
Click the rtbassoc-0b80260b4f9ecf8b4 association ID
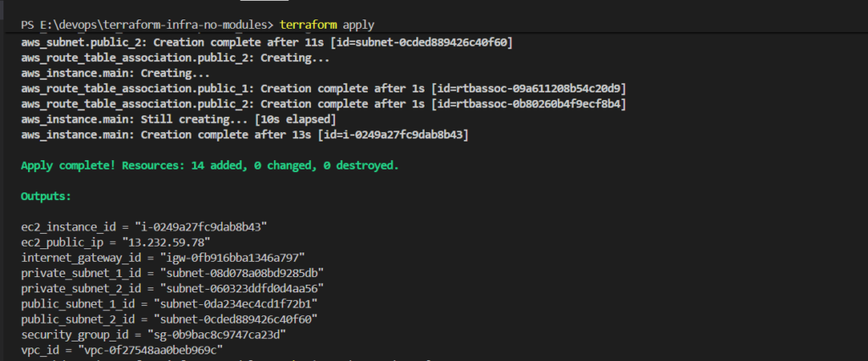click(539, 103)
